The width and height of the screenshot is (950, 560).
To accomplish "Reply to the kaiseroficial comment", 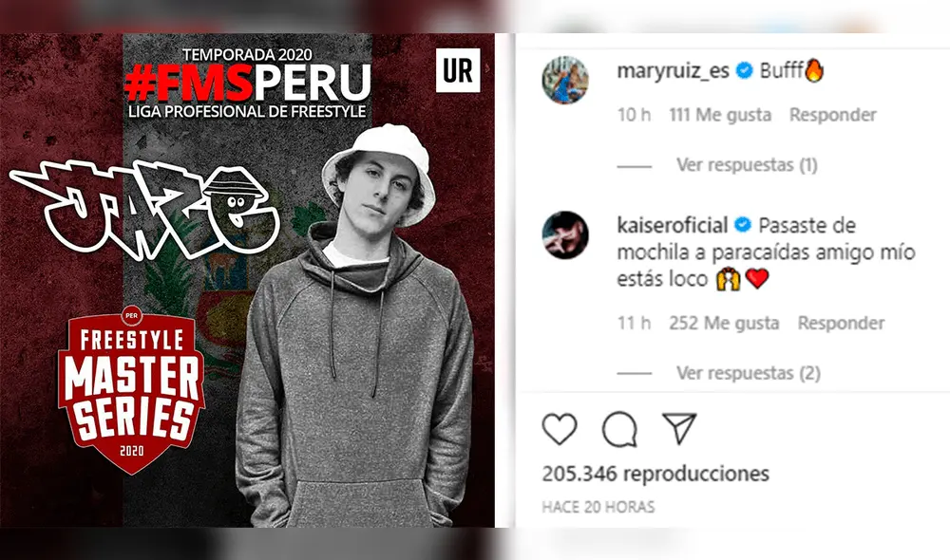I will pyautogui.click(x=841, y=323).
